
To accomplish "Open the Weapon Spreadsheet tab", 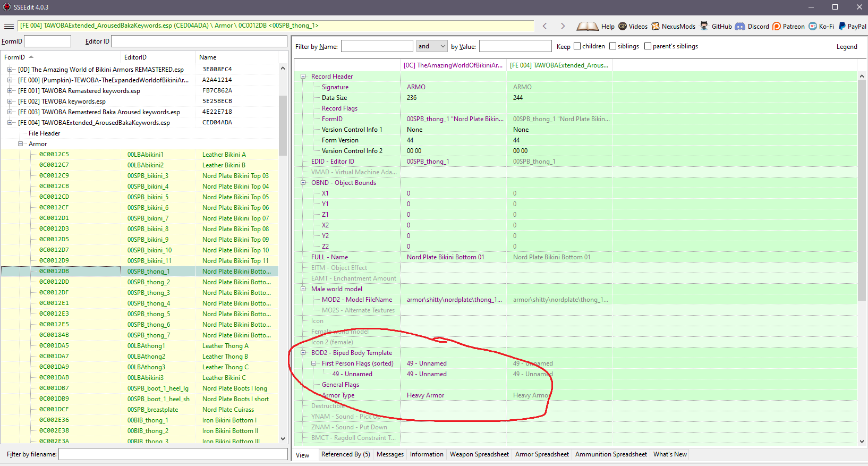I will (479, 454).
